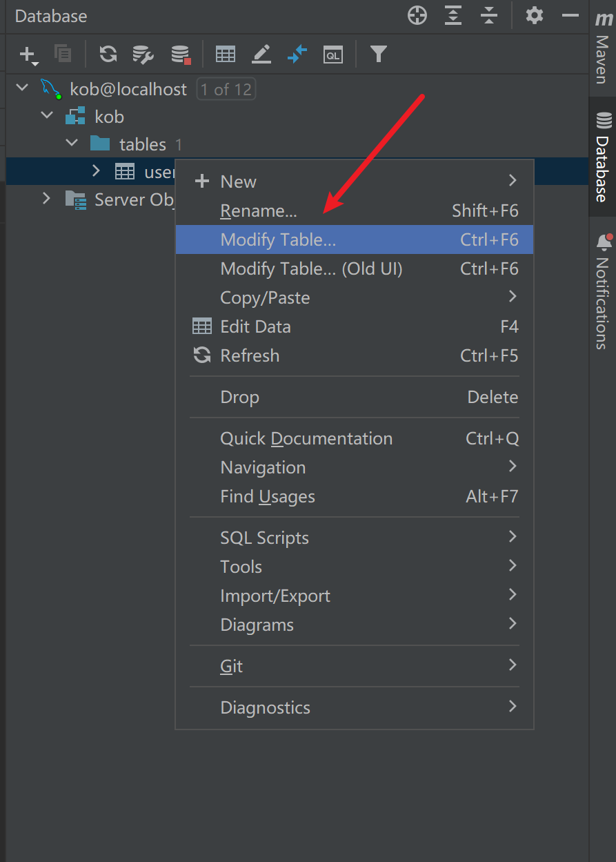Image resolution: width=616 pixels, height=862 pixels.
Task: Hide the Database tool window
Action: 570,15
